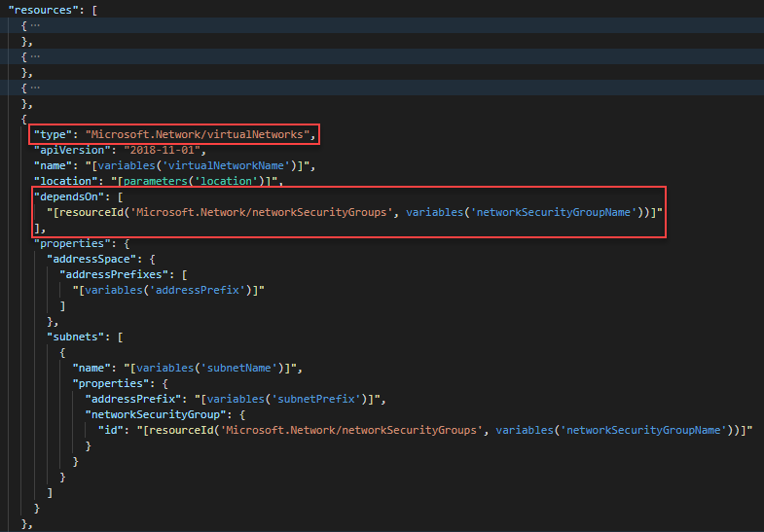Click the "addressPrefixes" array key
Viewport: 764px width, 532px height.
coord(114,274)
